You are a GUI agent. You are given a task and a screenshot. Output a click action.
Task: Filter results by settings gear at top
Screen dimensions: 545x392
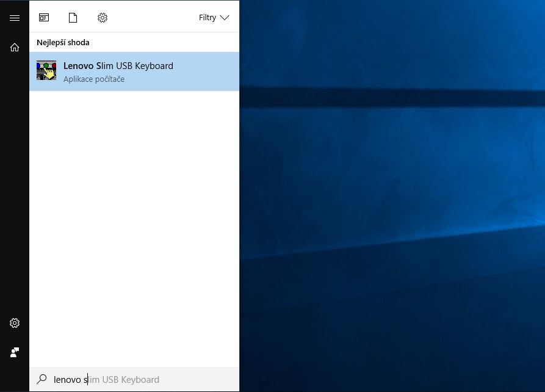tap(103, 18)
